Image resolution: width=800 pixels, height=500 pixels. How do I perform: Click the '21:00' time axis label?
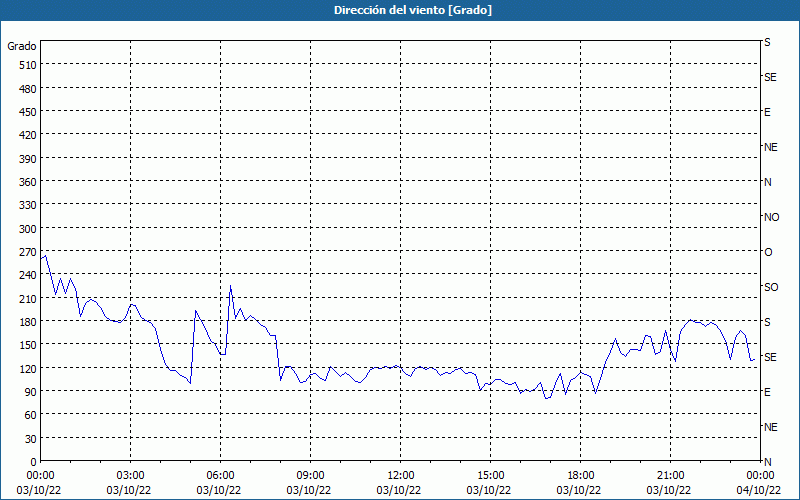pyautogui.click(x=670, y=476)
